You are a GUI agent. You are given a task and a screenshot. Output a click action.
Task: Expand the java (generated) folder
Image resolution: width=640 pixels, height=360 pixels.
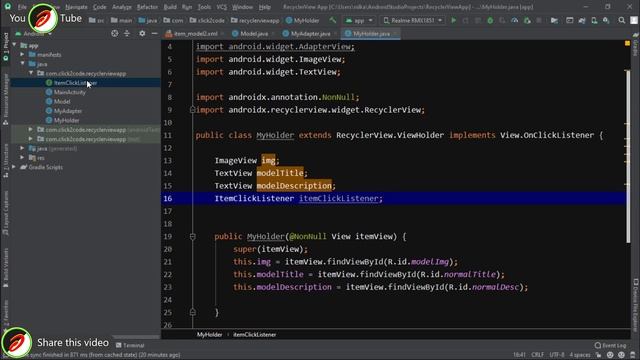click(22, 148)
